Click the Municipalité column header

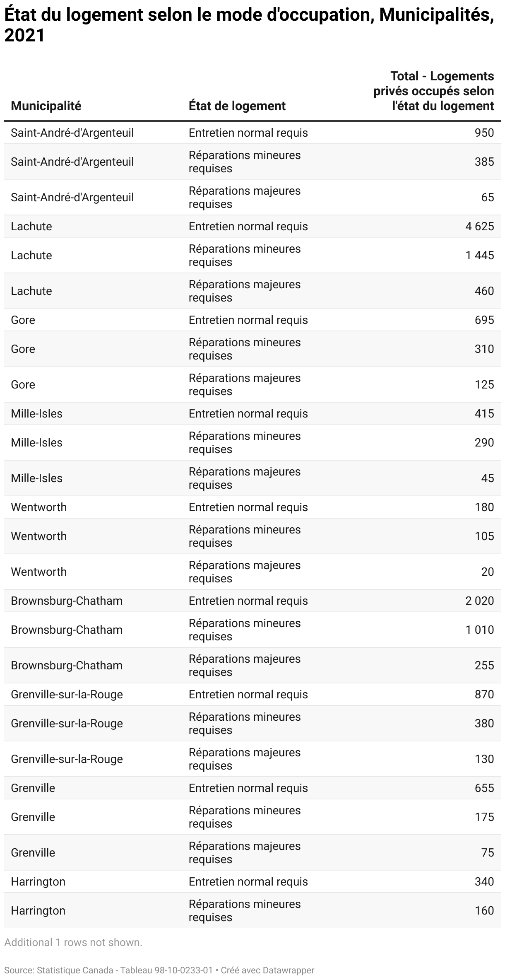46,106
